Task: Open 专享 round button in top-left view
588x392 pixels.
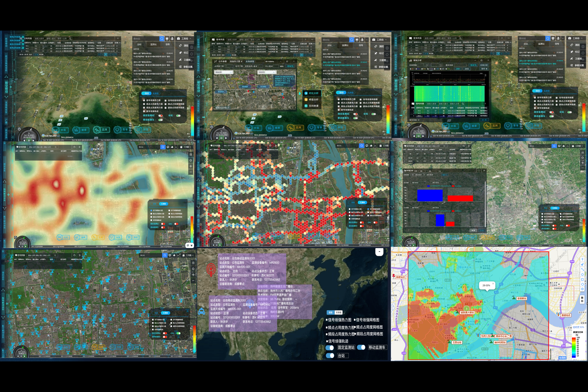Action: pyautogui.click(x=123, y=130)
